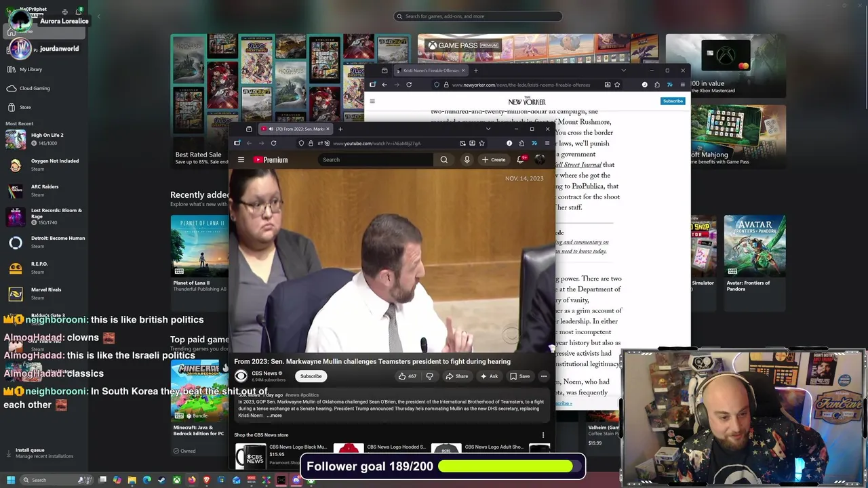This screenshot has width=868, height=488.
Task: Open a new tab in the YouTube window
Action: tap(340, 129)
